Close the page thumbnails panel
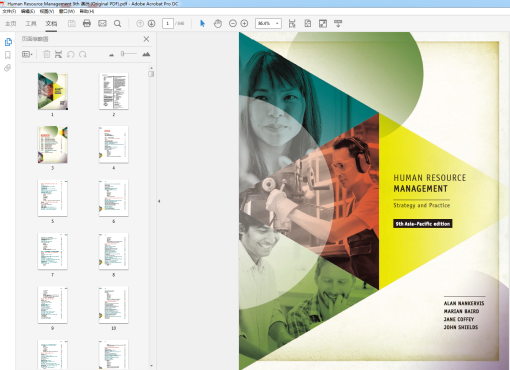Image resolution: width=510 pixels, height=370 pixels. [x=146, y=39]
